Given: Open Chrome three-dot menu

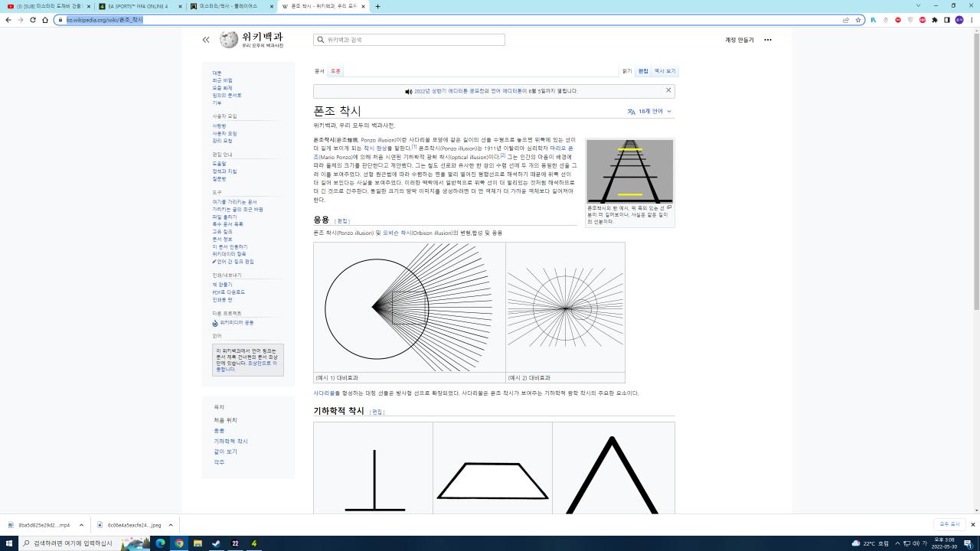Looking at the screenshot, I should tap(972, 20).
